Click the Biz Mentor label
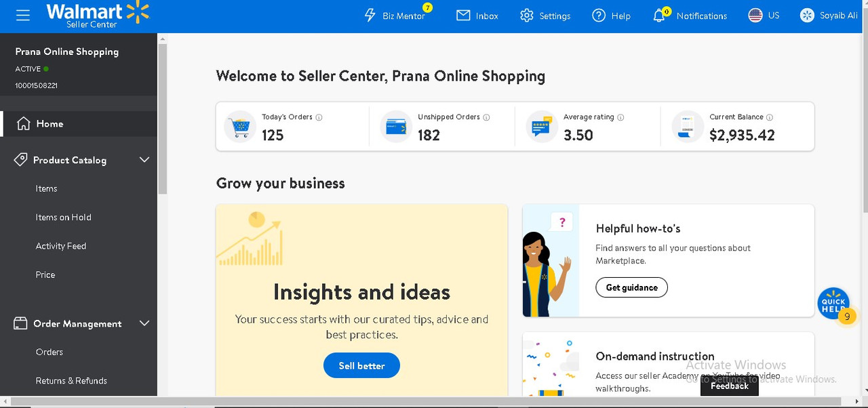 (x=403, y=16)
